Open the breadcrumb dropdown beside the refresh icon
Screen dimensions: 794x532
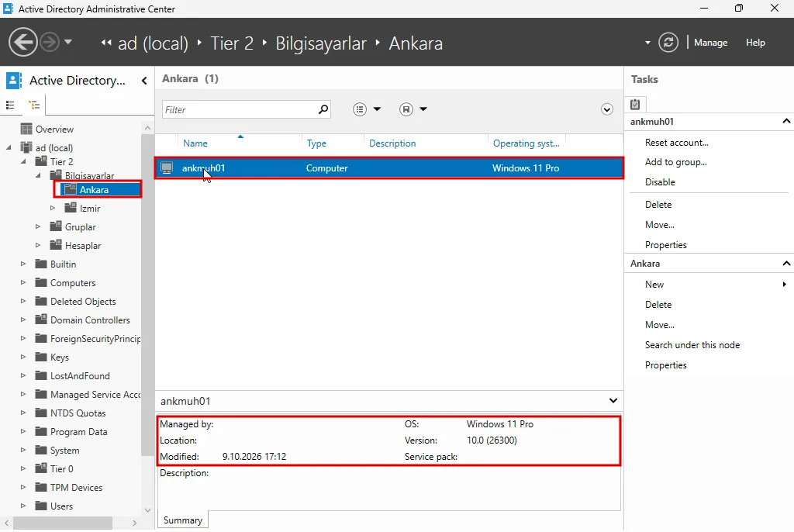click(647, 43)
